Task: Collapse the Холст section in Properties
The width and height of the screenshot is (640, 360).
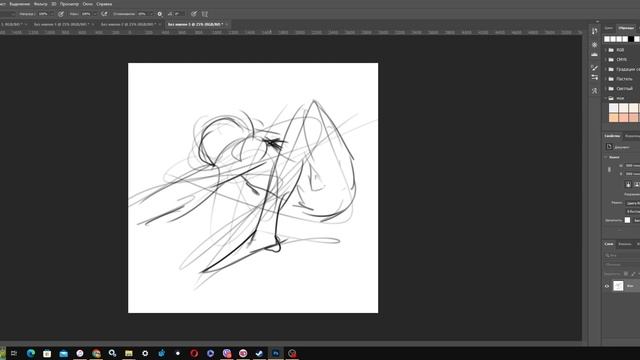Action: click(606, 157)
